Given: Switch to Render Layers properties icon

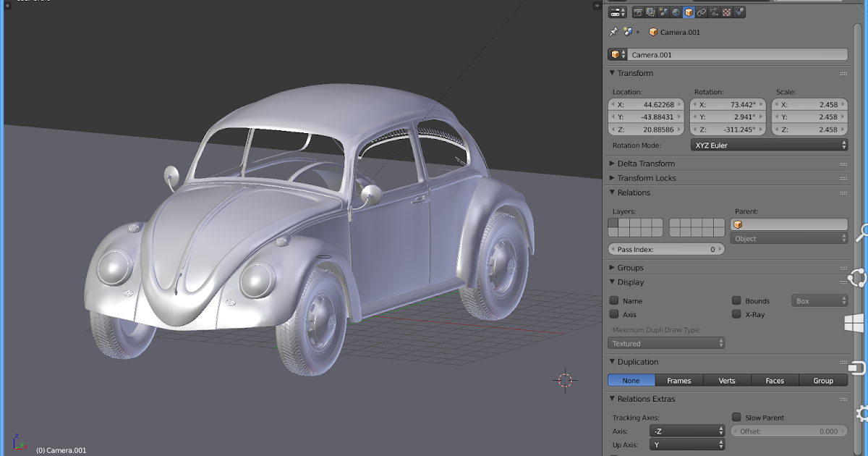Looking at the screenshot, I should 650,12.
